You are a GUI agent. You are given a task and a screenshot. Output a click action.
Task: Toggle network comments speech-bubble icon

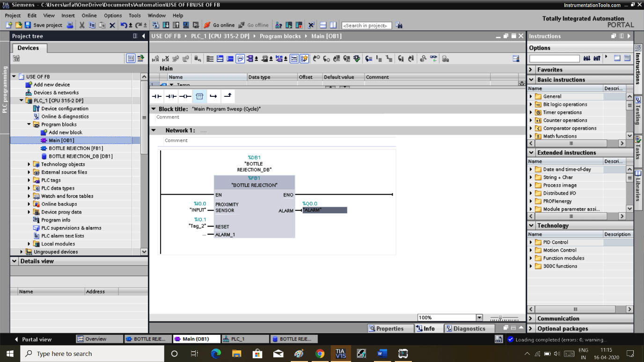[240, 58]
